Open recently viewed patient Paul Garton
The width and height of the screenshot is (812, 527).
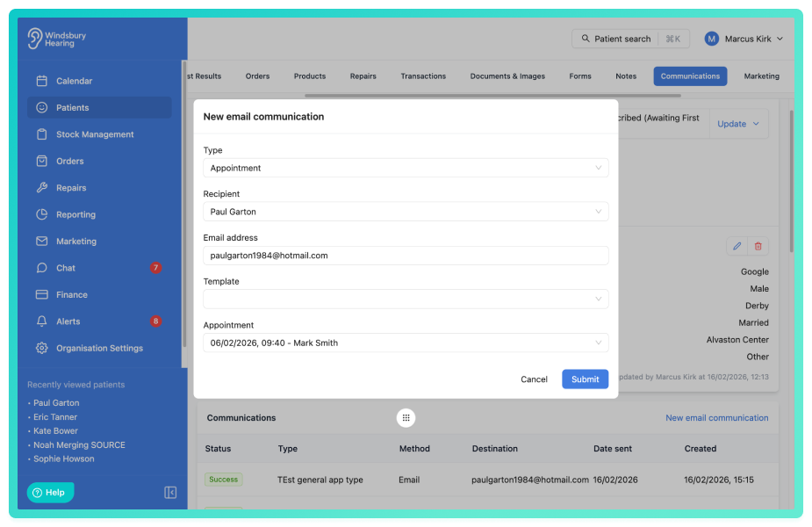[56, 402]
